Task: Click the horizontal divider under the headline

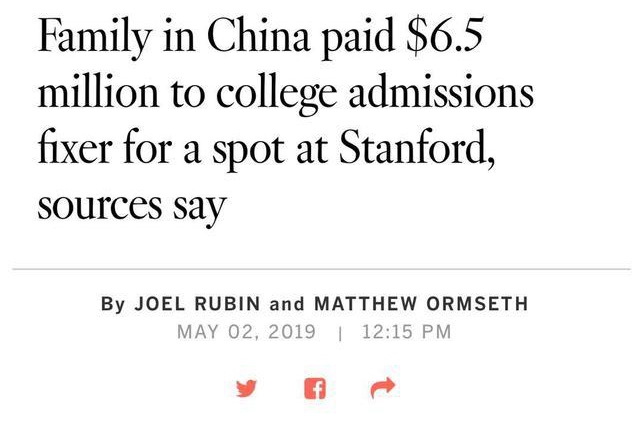Action: [x=321, y=269]
